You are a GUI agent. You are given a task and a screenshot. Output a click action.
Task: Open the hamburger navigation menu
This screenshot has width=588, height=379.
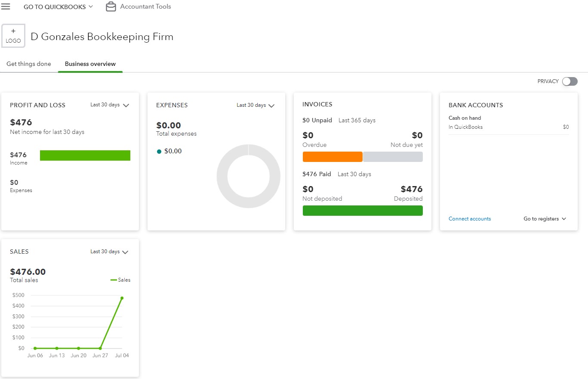(x=6, y=6)
